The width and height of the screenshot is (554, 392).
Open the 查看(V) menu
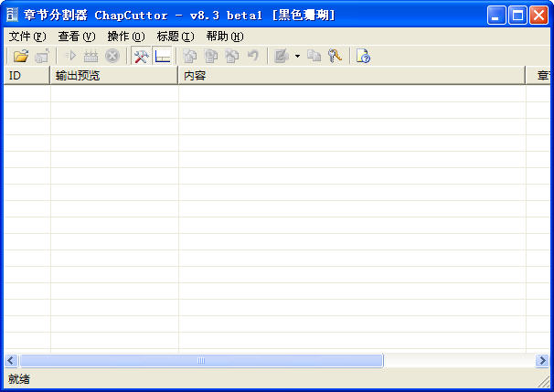pyautogui.click(x=77, y=37)
